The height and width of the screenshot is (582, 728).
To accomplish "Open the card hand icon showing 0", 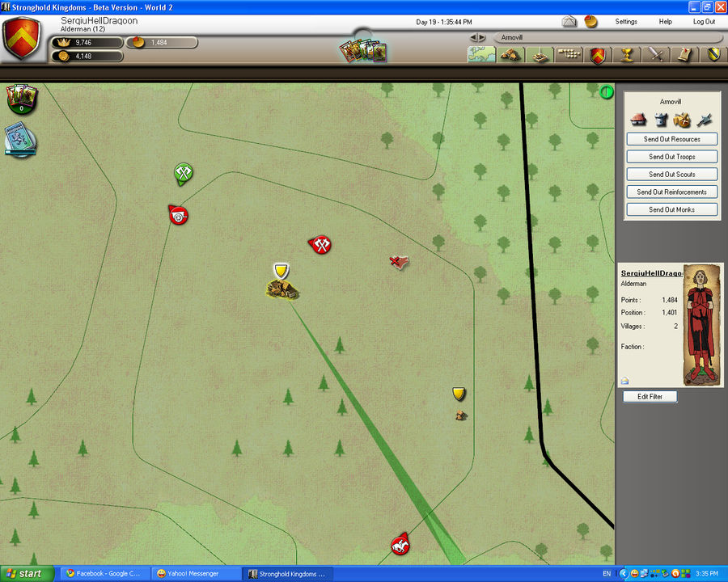I will (21, 99).
